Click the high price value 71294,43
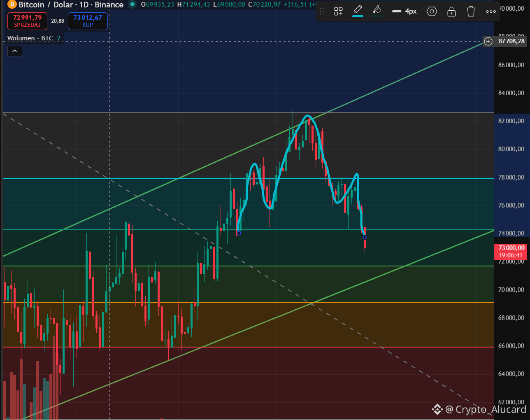530x420 pixels. [x=196, y=5]
